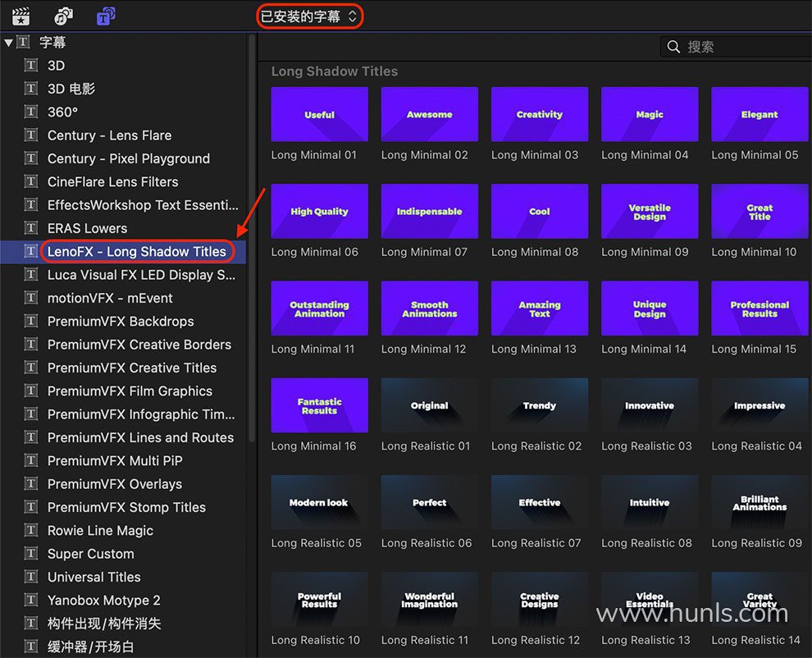Select LenoFX - Long Shadow Titles category
Image resolution: width=812 pixels, height=658 pixels.
[x=123, y=252]
